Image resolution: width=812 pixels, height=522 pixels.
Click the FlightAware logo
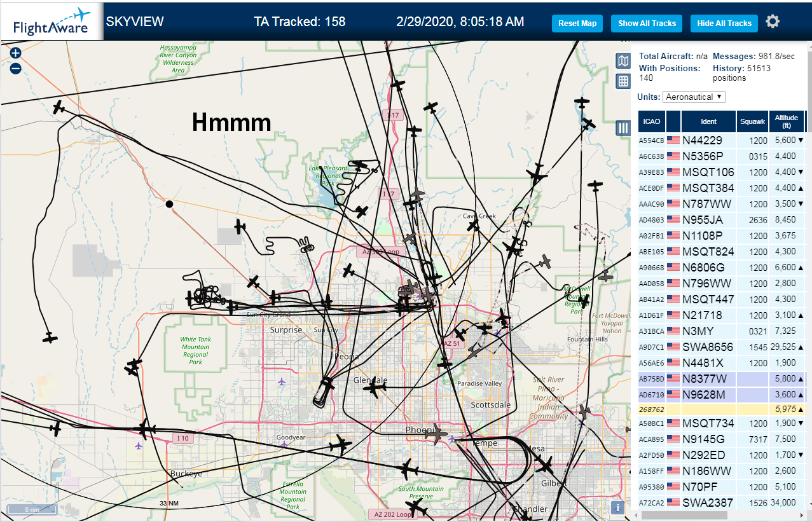point(52,20)
